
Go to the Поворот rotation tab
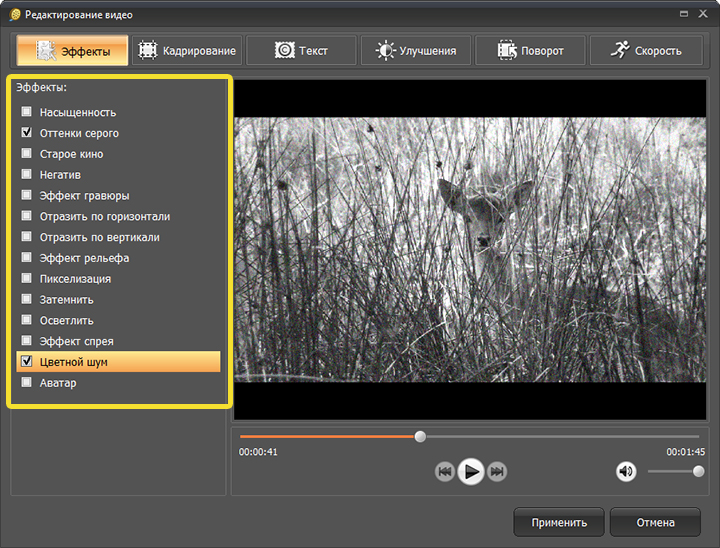(x=529, y=50)
